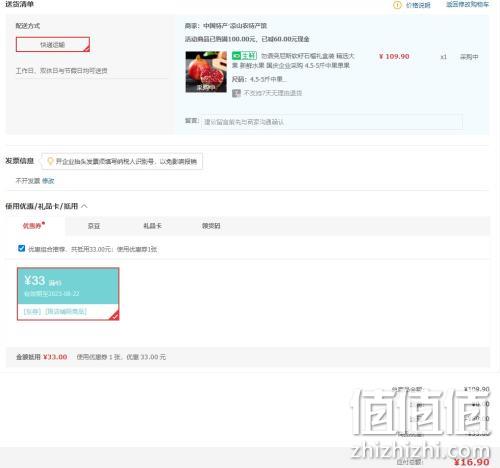Select the ¥33 coupon card
Screen dimensions: 500x468
pos(68,294)
